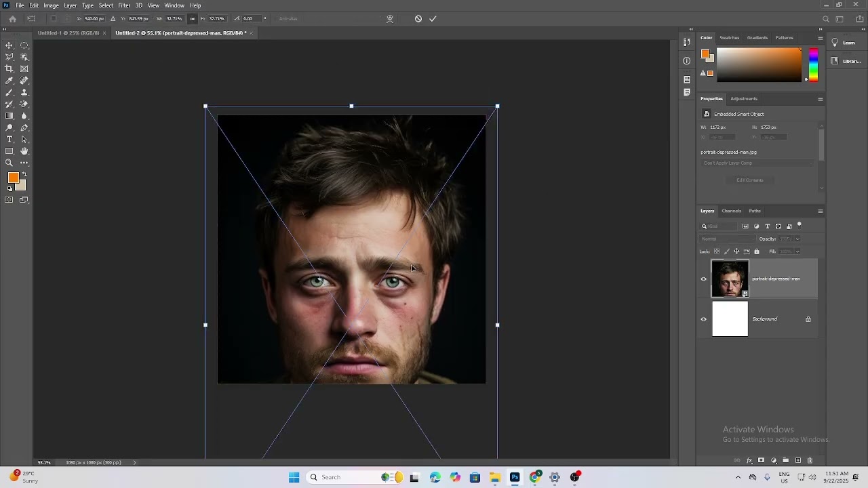
Task: Open the layer Kind filter dropdown
Action: coord(719,226)
